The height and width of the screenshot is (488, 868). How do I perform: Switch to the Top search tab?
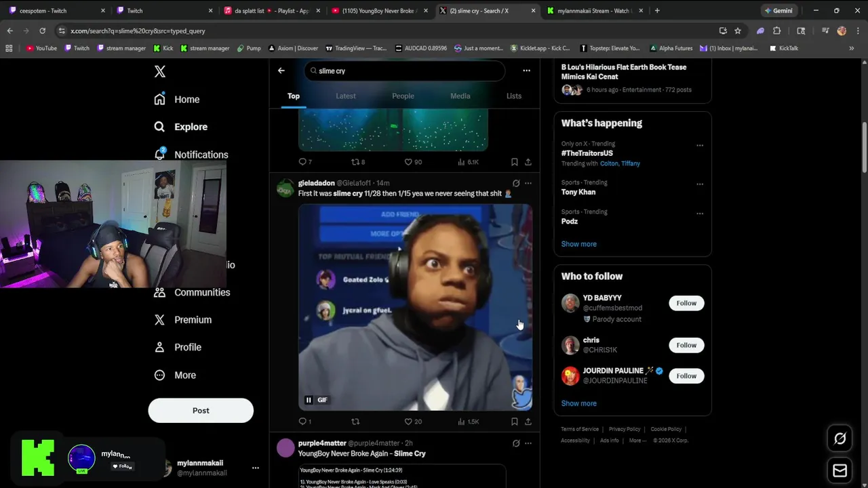tap(293, 96)
